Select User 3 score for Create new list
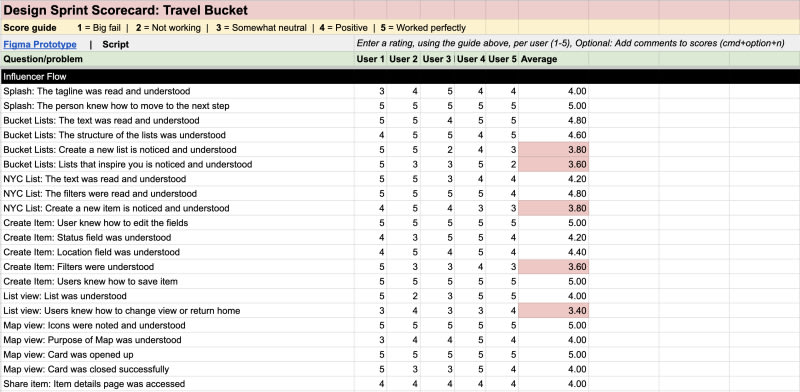 coord(437,150)
